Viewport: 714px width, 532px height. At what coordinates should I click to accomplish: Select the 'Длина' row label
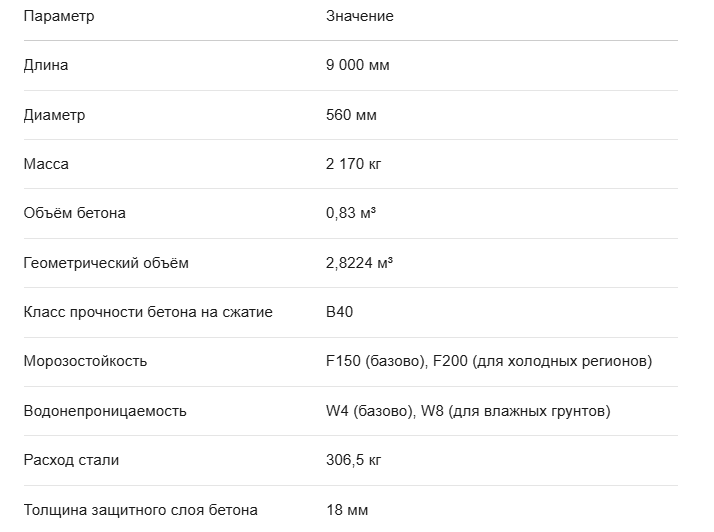click(46, 66)
